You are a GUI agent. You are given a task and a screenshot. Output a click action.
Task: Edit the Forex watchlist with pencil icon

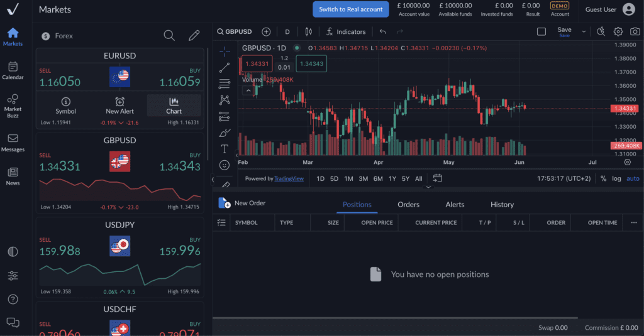pos(194,36)
